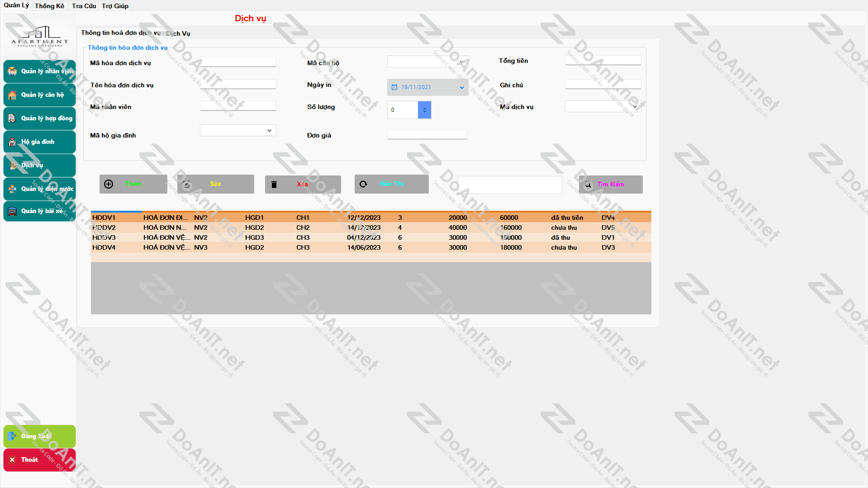Open the Trợ Giúp menu

115,6
